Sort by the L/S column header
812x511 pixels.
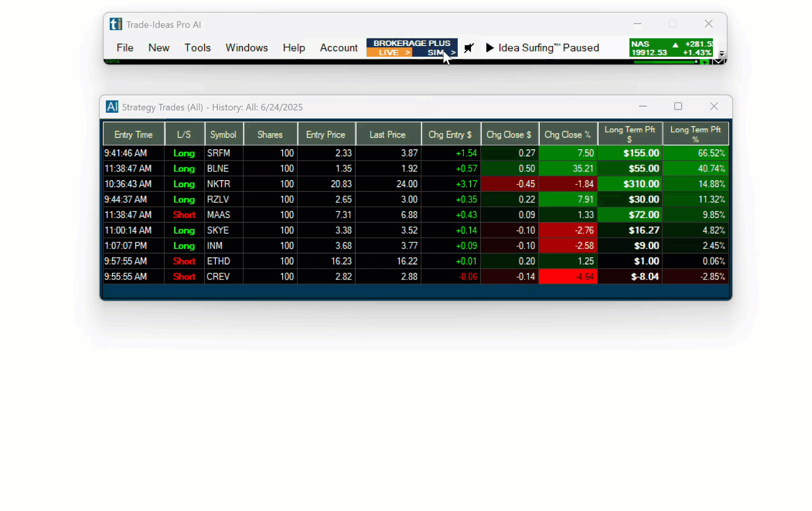pyautogui.click(x=184, y=135)
